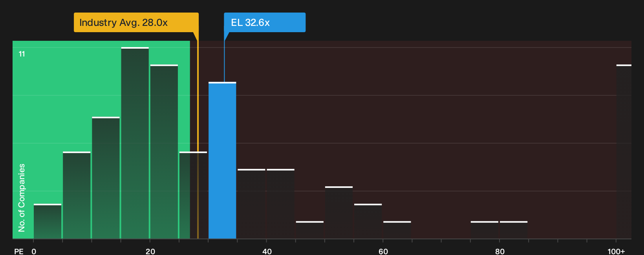The width and height of the screenshot is (644, 255).
Task: Click the No. of Companies axis label
Action: point(22,198)
